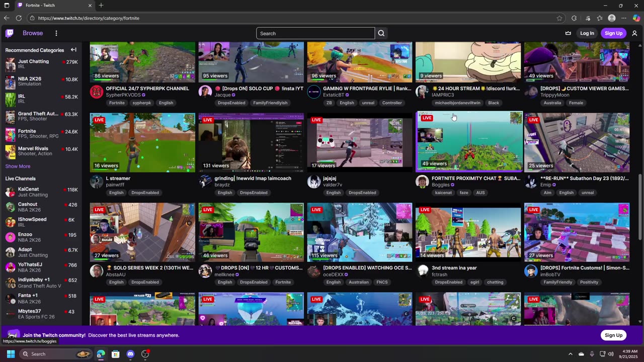Open YoThatsEJ live channel
This screenshot has width=644, height=362.
coord(41,267)
